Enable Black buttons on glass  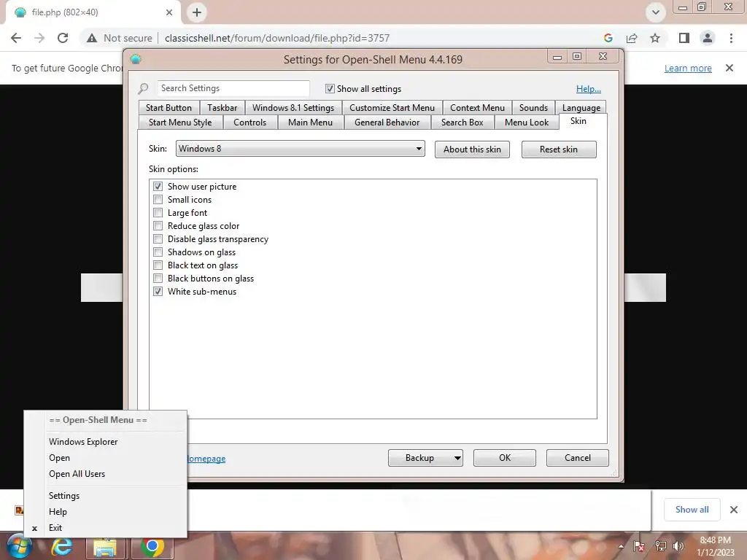(x=158, y=278)
